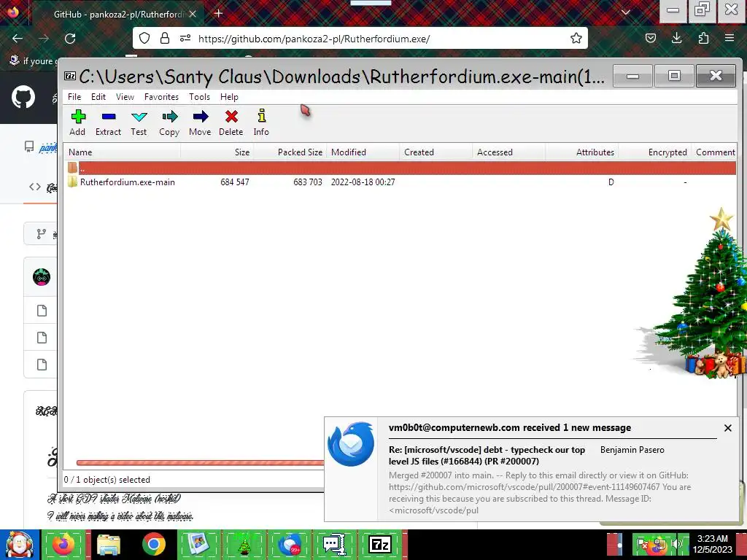Click the shield tracking protection icon
The height and width of the screenshot is (560, 747).
tap(144, 39)
